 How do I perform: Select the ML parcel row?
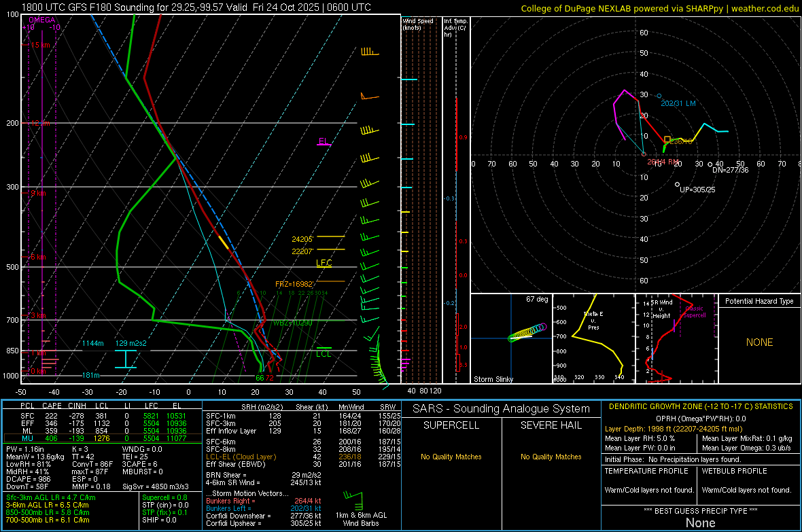[103, 431]
